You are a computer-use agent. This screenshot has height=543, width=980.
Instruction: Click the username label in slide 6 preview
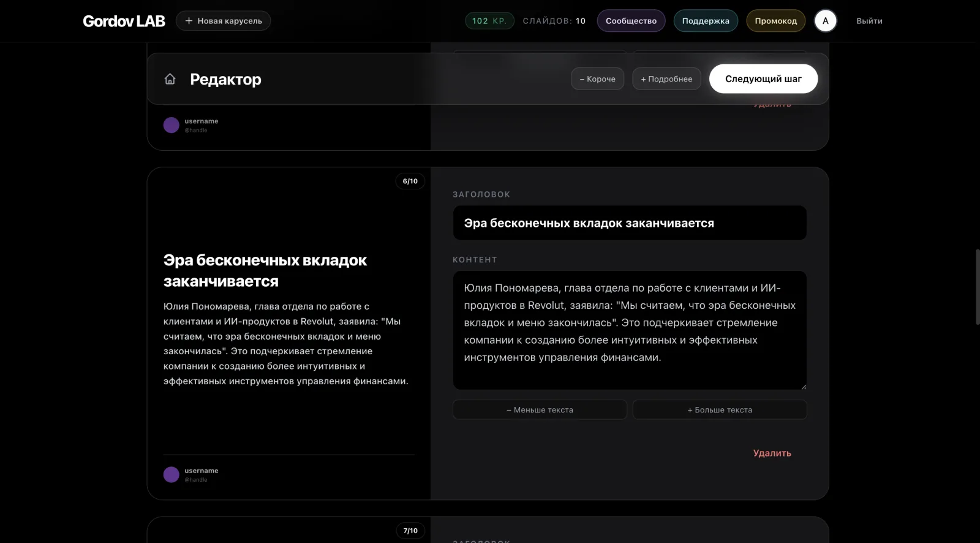202,471
